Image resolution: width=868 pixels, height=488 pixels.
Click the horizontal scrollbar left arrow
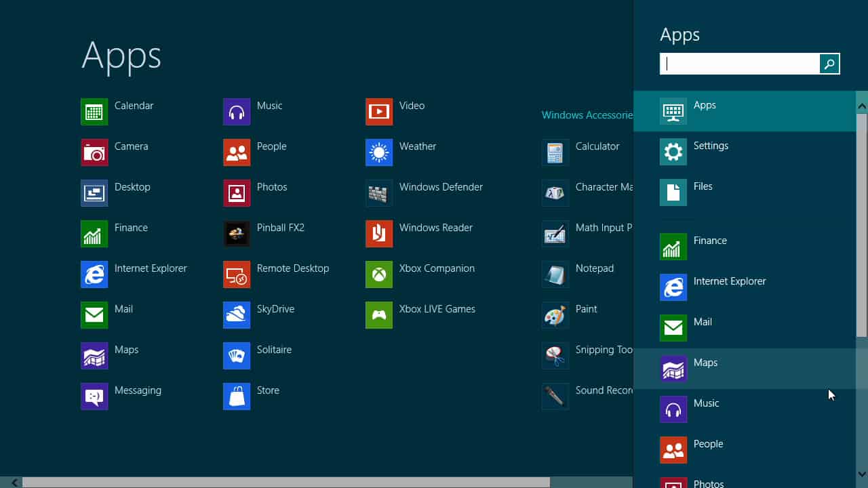point(14,483)
